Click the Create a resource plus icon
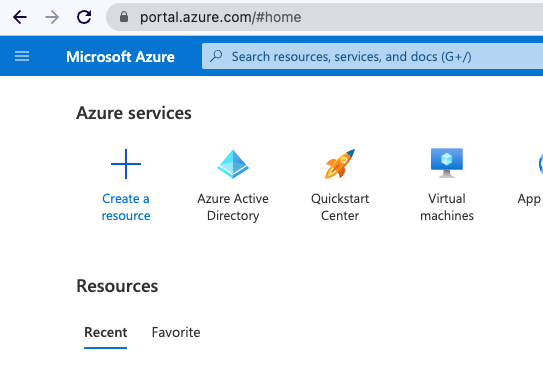The height and width of the screenshot is (369, 543). click(x=126, y=164)
